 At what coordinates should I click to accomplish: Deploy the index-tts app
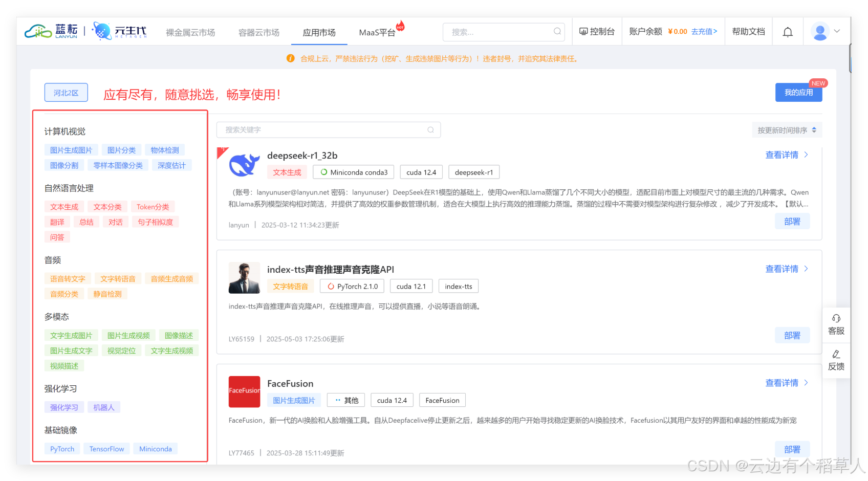click(792, 336)
